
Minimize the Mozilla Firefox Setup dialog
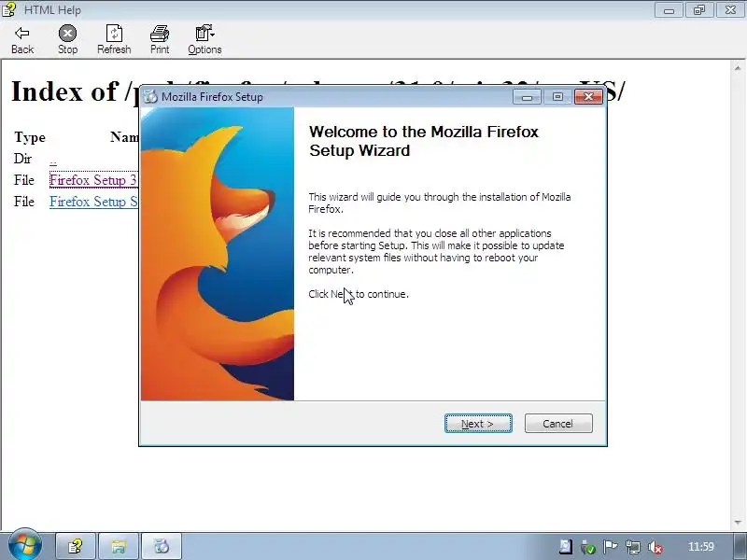(x=527, y=97)
